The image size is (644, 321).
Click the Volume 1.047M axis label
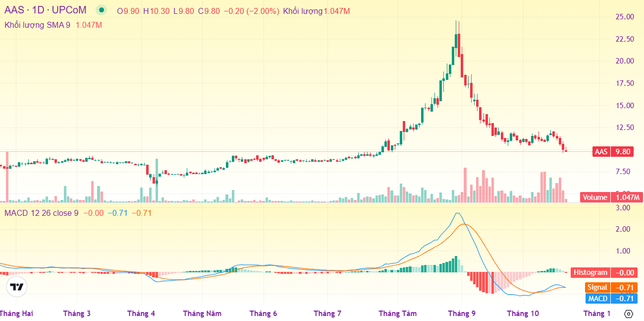(x=611, y=197)
